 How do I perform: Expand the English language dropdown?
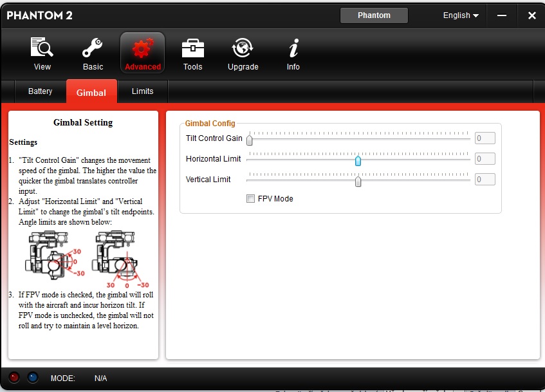461,15
